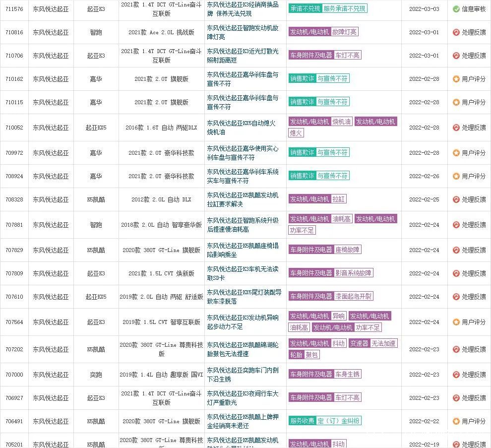Click orange rating icon in row 709972
Viewport: 491px width, 448px height.
pyautogui.click(x=456, y=153)
